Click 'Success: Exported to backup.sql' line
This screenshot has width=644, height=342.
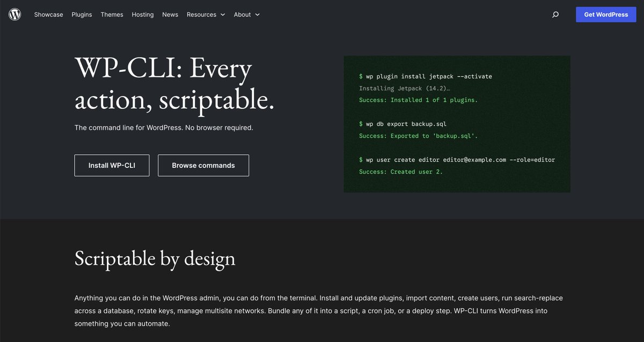[x=418, y=136]
